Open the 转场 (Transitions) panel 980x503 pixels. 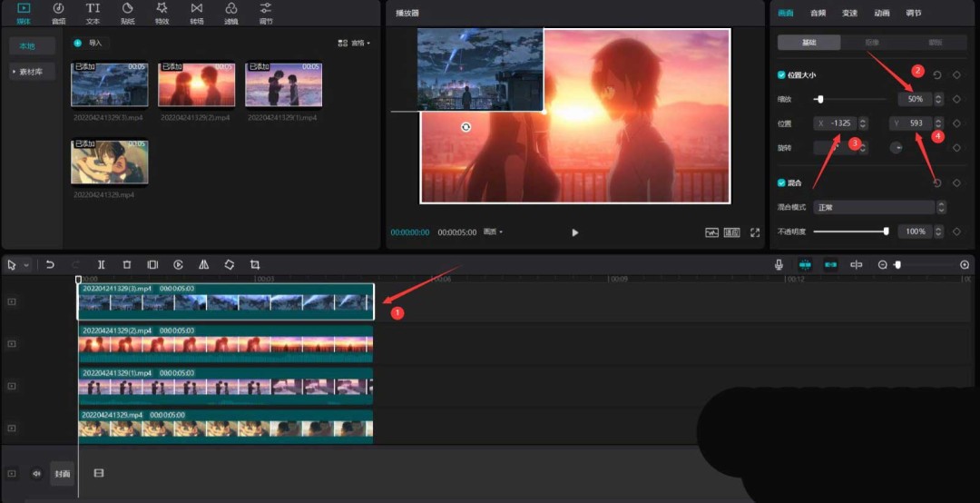tap(196, 12)
